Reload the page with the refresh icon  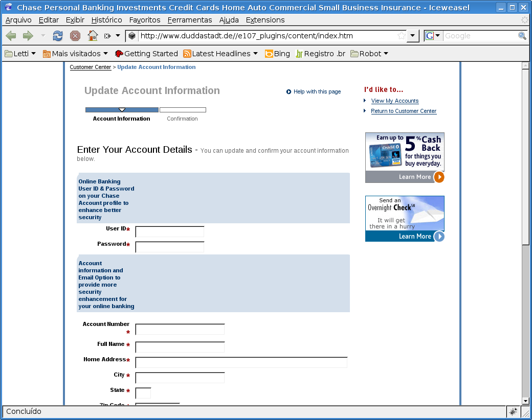[58, 36]
